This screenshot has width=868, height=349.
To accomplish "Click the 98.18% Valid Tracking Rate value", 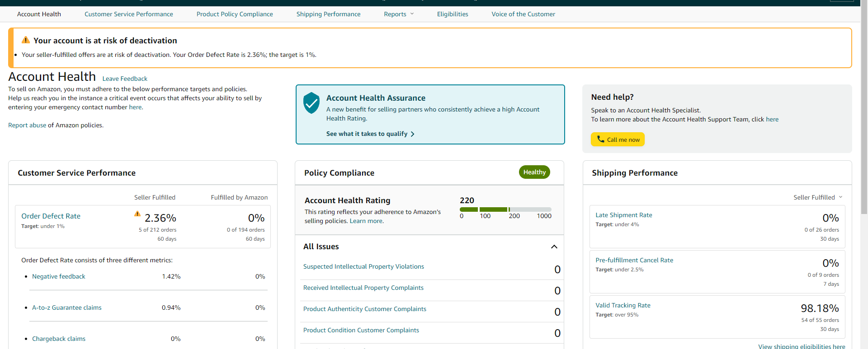I will (x=820, y=308).
